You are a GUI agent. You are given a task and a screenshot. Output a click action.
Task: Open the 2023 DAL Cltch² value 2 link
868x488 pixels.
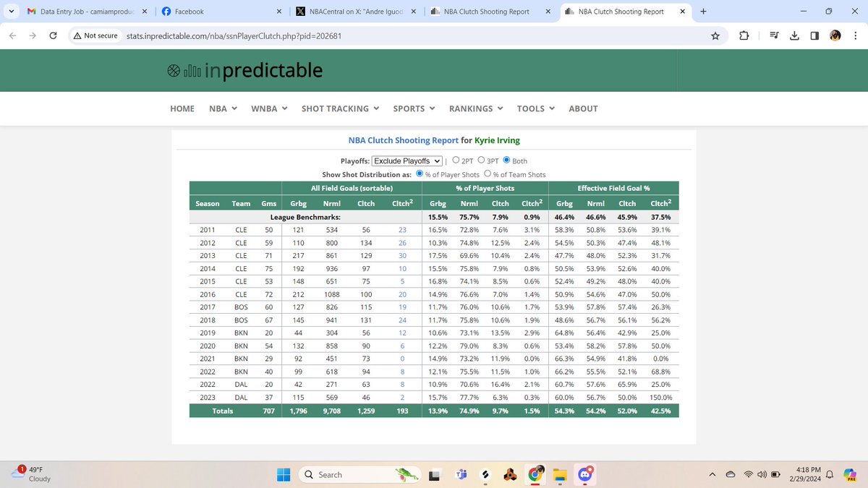(402, 398)
